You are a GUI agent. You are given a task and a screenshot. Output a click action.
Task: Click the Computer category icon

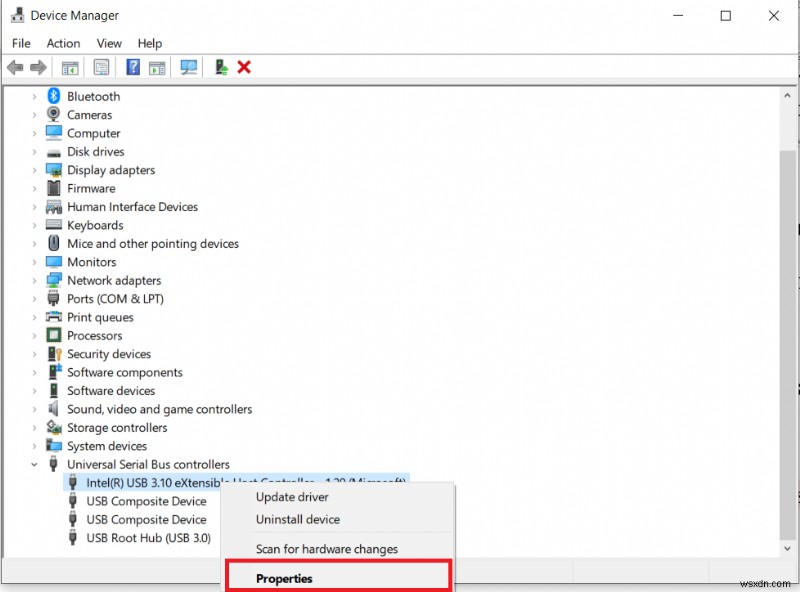pyautogui.click(x=54, y=133)
